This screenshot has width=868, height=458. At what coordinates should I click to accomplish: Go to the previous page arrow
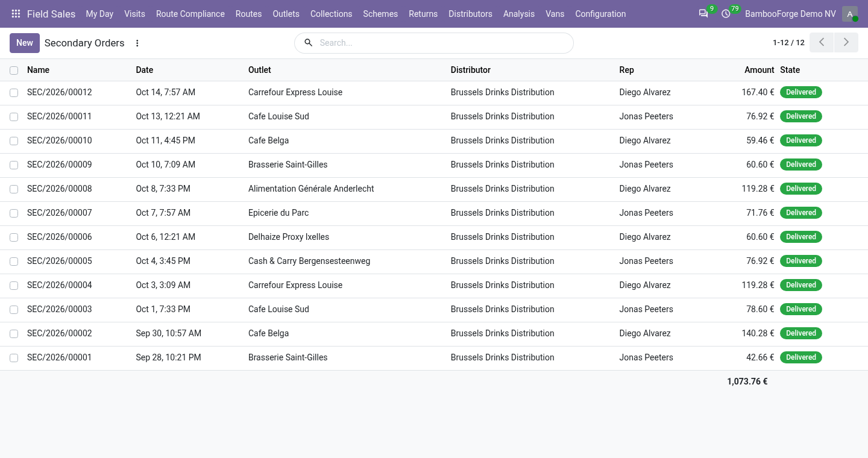click(x=822, y=43)
